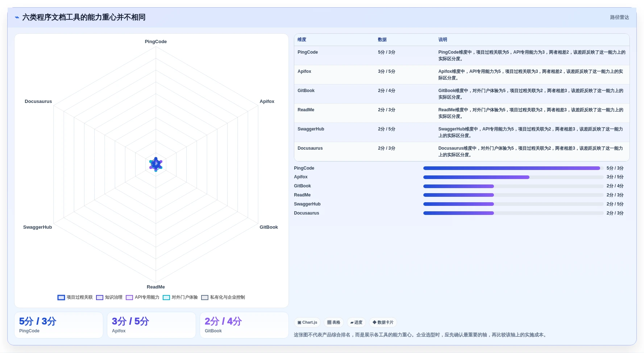Click the radar chart data cluster at center
The height and width of the screenshot is (353, 644).
[156, 165]
